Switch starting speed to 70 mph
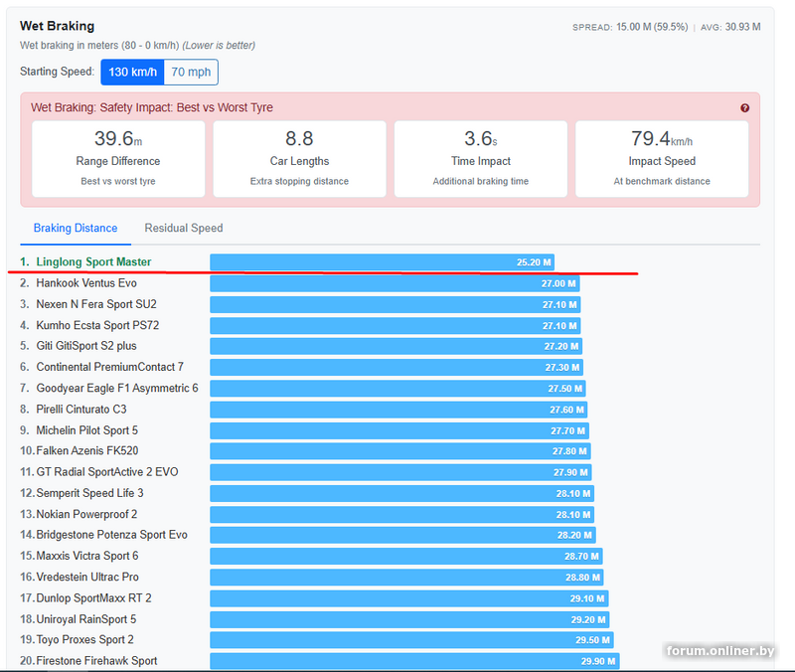This screenshot has height=672, width=795. (191, 73)
